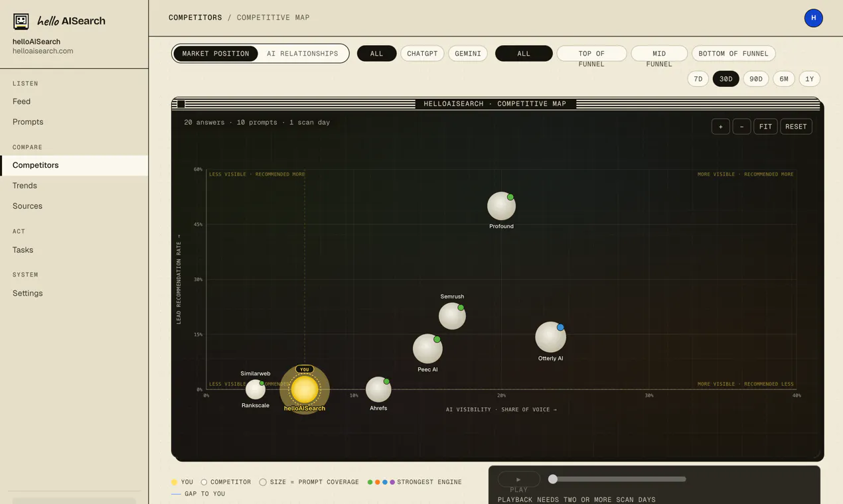
Task: Set time range to 90D
Action: (x=756, y=79)
